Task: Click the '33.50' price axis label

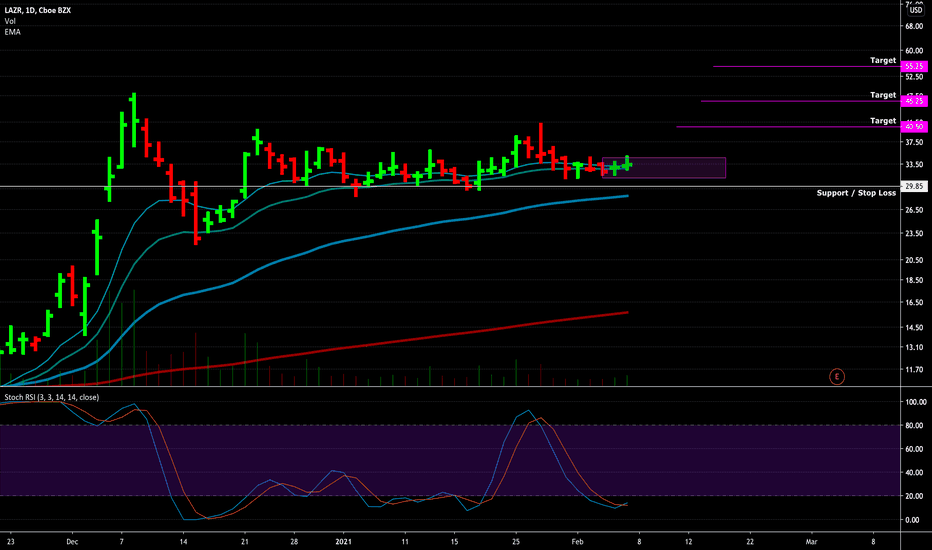Action: tap(914, 165)
